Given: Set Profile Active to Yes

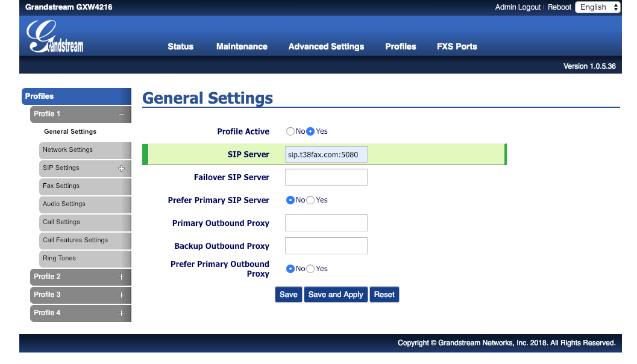Looking at the screenshot, I should 310,131.
